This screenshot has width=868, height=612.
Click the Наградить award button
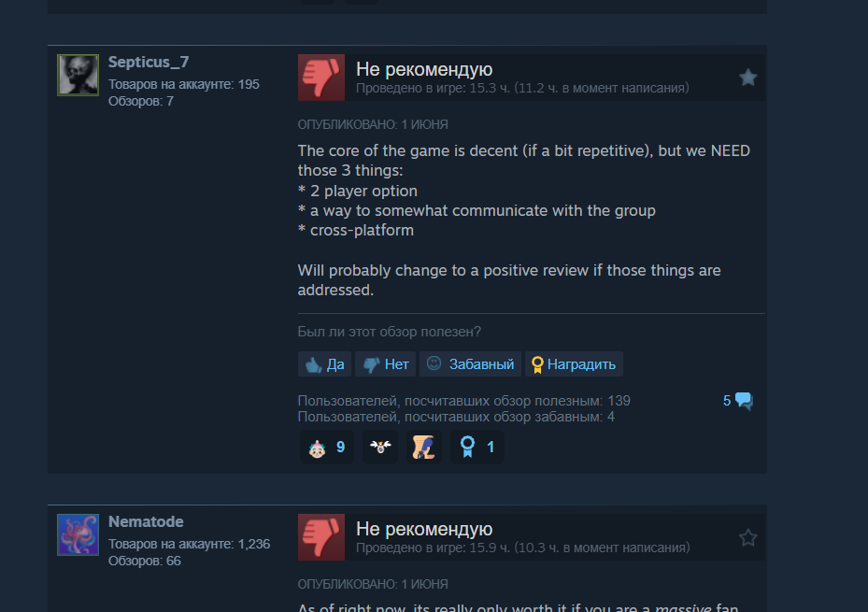(x=574, y=364)
